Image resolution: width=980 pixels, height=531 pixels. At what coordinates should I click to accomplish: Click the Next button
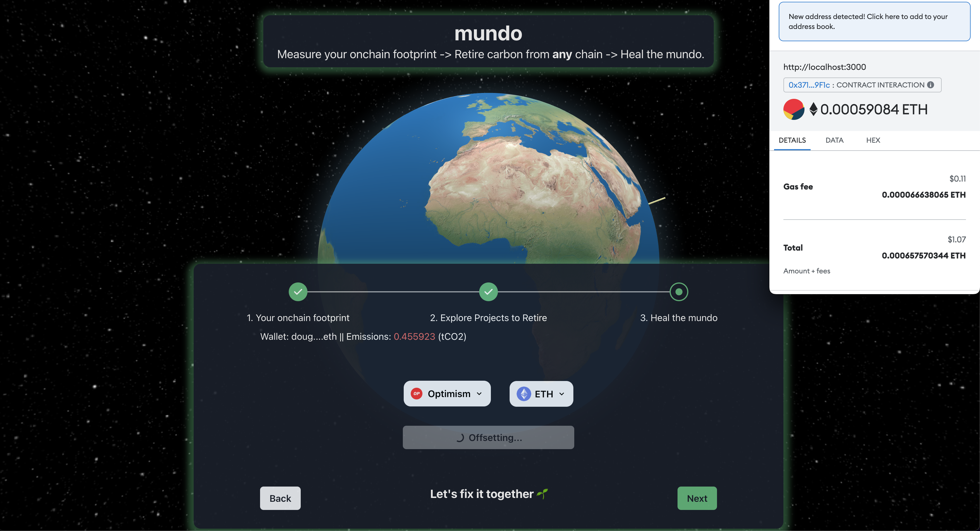[697, 498]
